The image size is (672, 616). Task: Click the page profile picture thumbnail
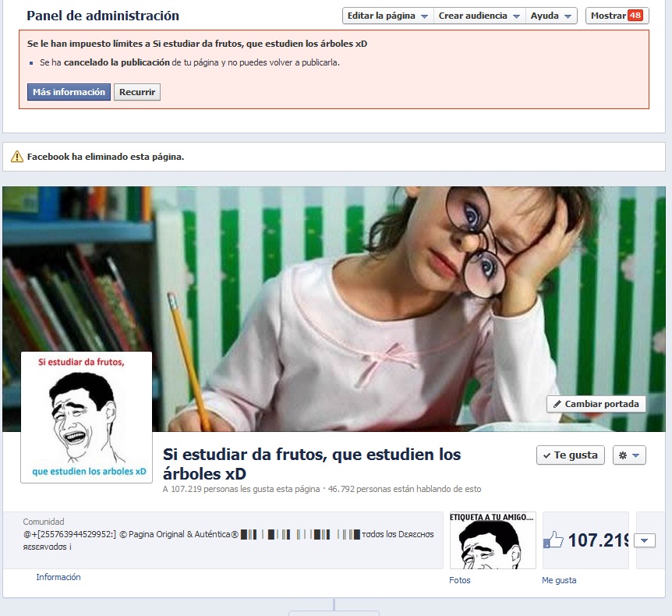(87, 417)
